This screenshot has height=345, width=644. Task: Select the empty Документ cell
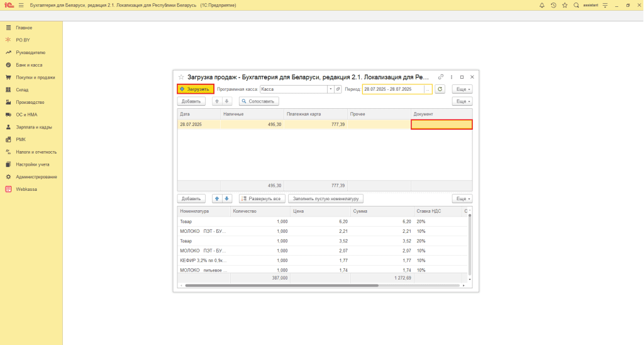441,124
